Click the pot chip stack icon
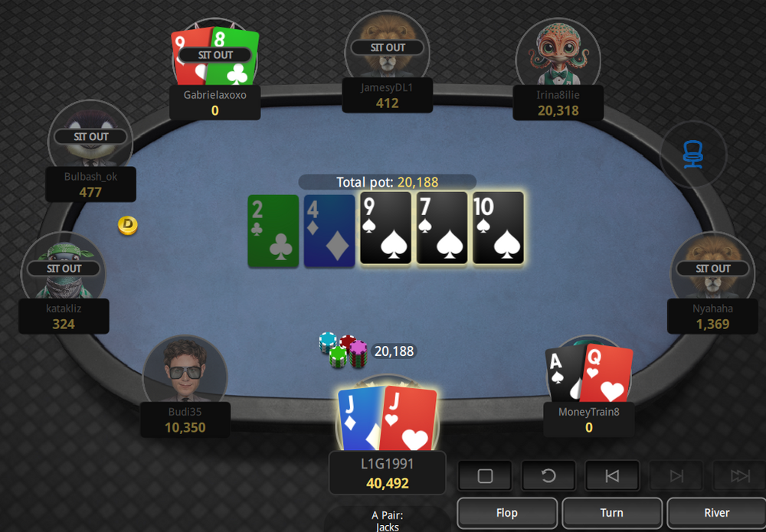766x532 pixels. [343, 350]
